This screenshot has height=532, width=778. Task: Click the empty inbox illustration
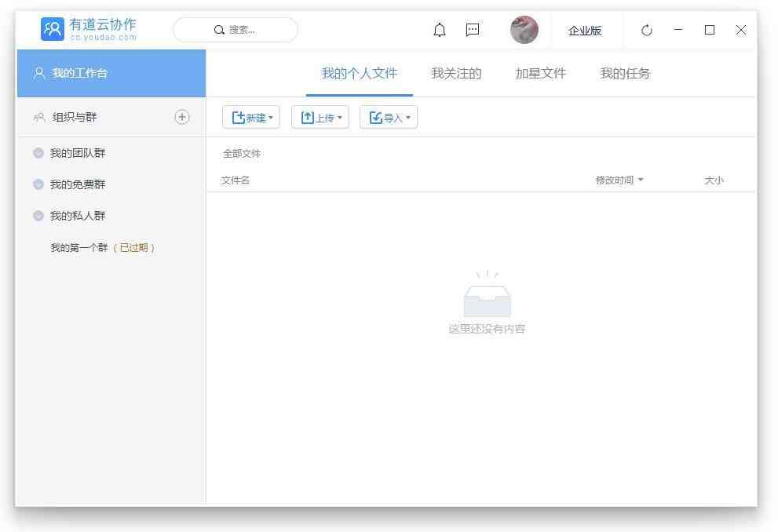(488, 298)
